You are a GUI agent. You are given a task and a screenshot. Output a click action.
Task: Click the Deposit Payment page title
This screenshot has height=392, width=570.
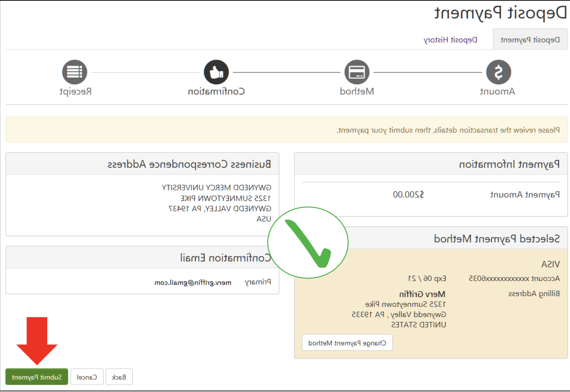click(500, 13)
